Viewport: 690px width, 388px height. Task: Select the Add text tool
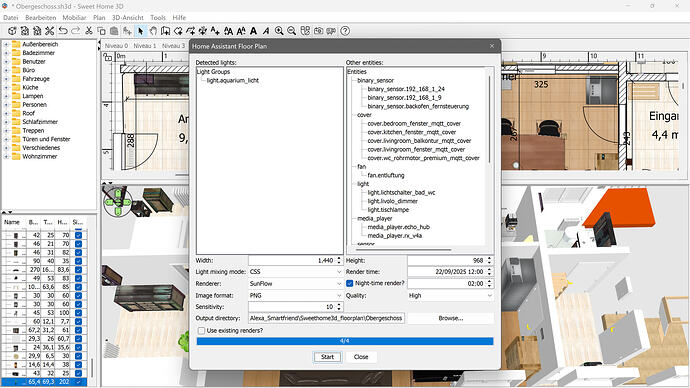[215, 31]
